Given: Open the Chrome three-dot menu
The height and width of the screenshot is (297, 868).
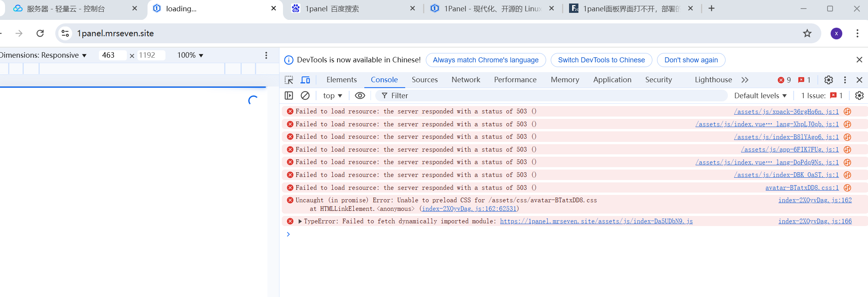Looking at the screenshot, I should (857, 34).
